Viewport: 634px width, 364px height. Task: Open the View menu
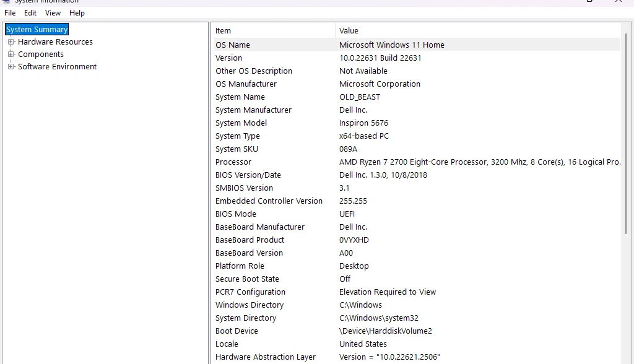[x=53, y=13]
